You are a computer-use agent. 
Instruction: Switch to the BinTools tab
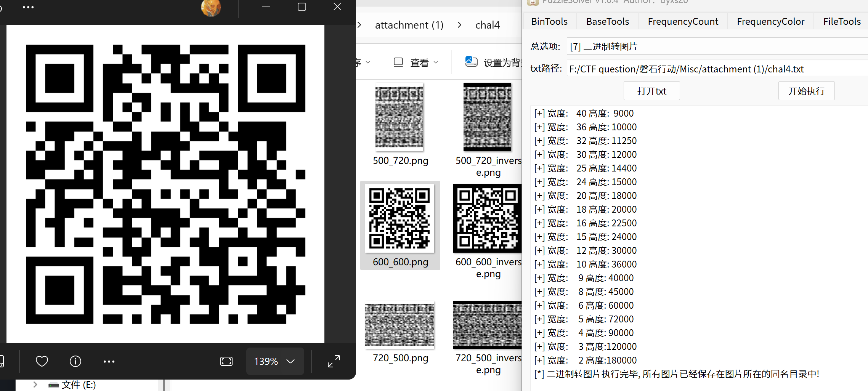[549, 21]
